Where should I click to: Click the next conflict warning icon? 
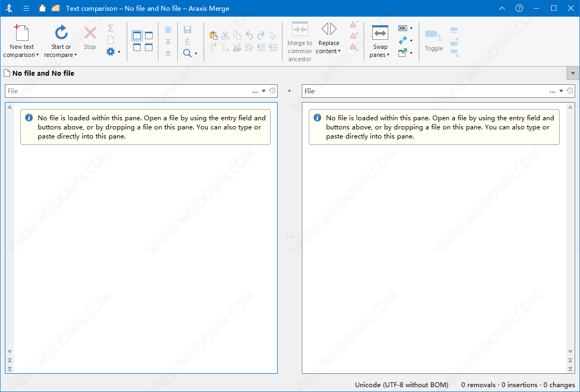(x=354, y=47)
